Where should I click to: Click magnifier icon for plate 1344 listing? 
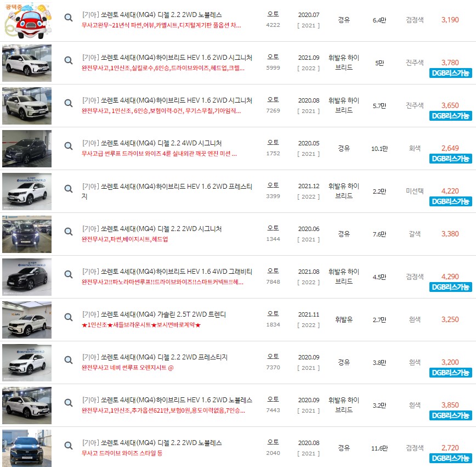tap(69, 232)
